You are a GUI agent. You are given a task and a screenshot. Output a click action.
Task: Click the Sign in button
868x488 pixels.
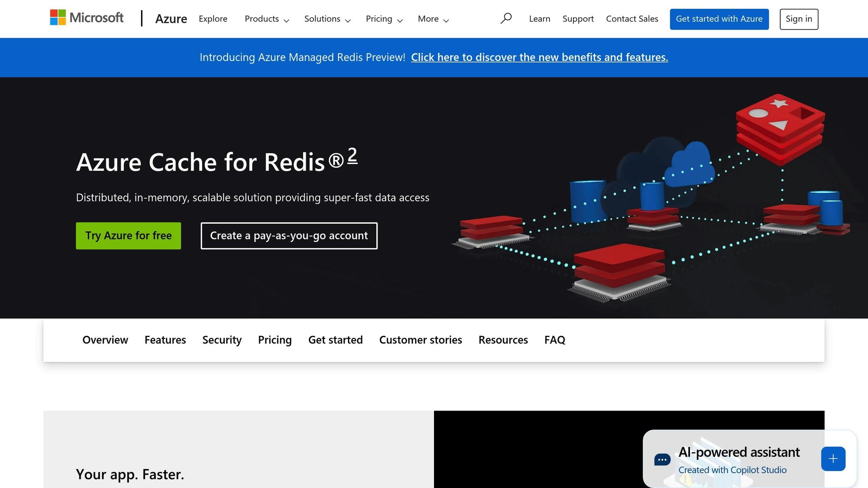[799, 19]
